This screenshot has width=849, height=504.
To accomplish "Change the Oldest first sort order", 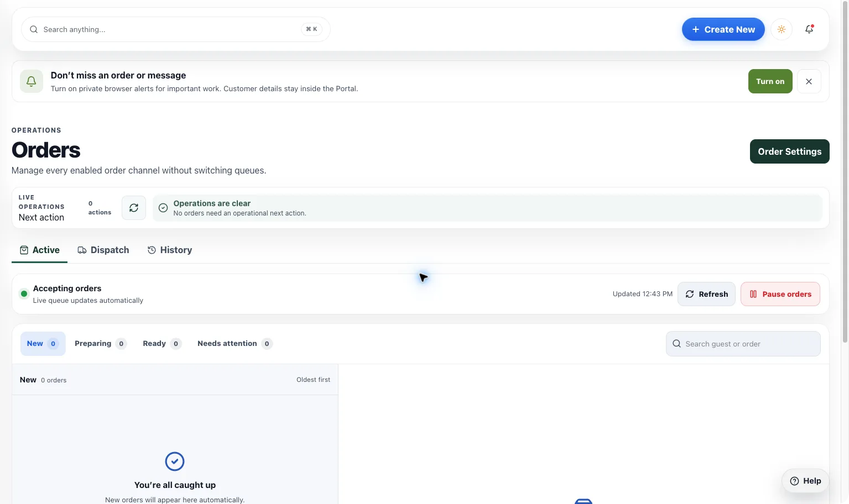I will coord(313,380).
